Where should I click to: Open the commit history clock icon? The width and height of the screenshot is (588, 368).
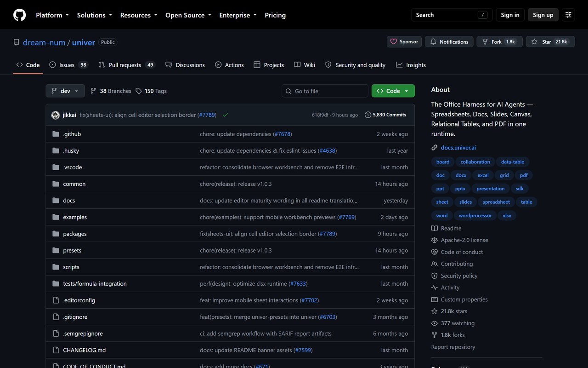[x=368, y=115]
